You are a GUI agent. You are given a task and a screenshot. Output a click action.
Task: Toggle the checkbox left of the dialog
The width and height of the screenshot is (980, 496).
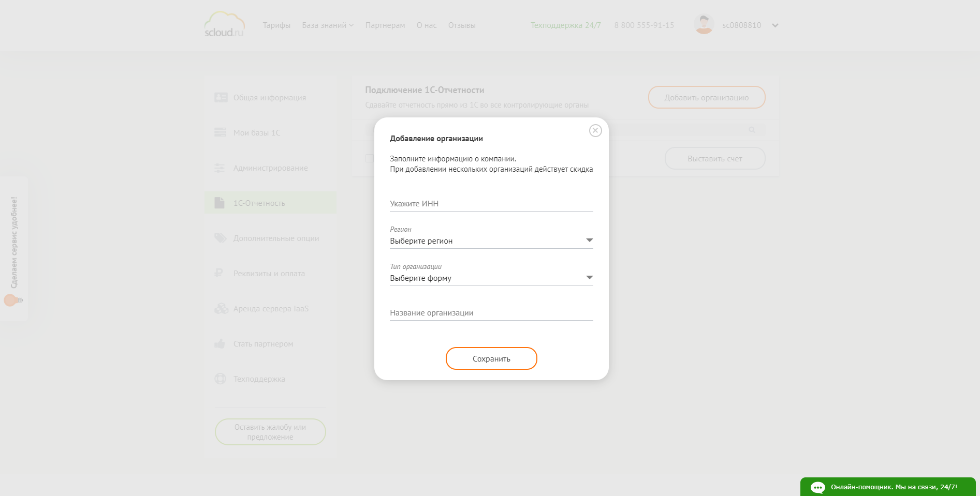point(369,158)
